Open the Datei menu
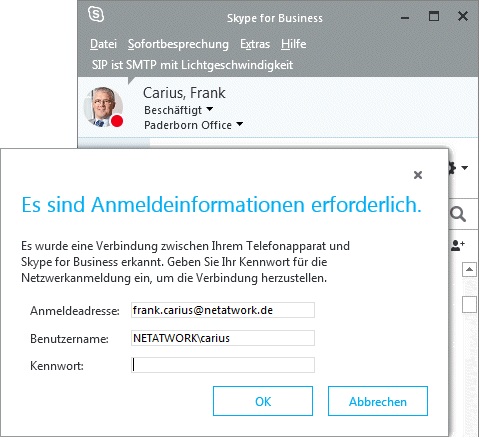Viewport: 479px width, 437px height. 103,44
